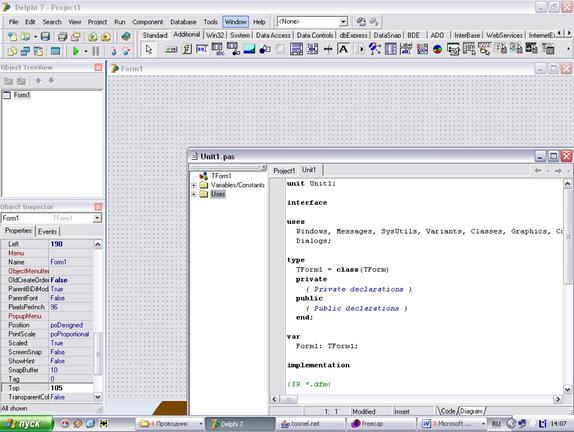Click the New Form toolbar icon

pyautogui.click(x=55, y=51)
